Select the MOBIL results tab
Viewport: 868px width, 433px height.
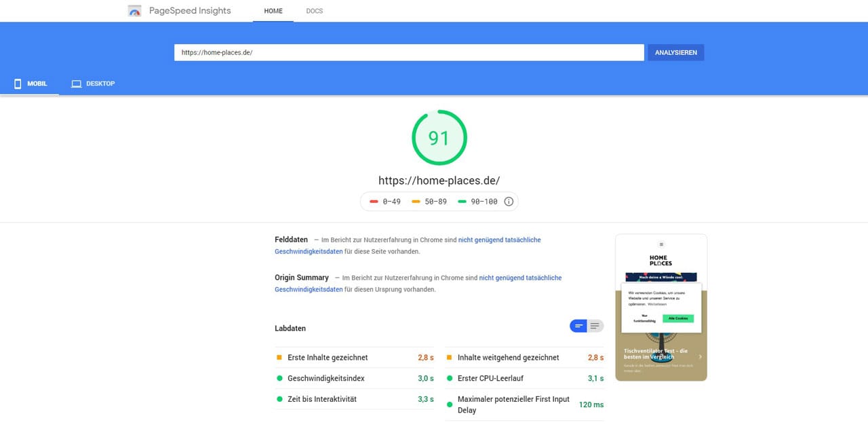[x=30, y=83]
